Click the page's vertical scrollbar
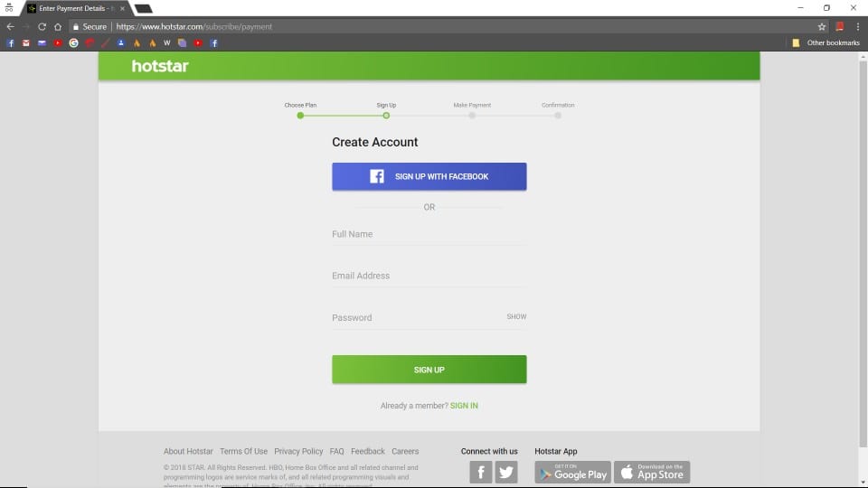Image resolution: width=868 pixels, height=488 pixels. (863, 255)
